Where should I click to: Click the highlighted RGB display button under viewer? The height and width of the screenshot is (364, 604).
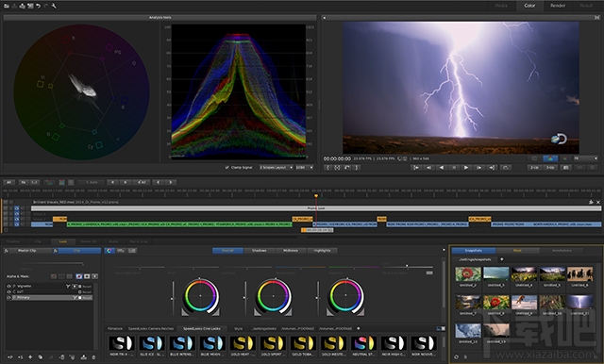pos(550,158)
